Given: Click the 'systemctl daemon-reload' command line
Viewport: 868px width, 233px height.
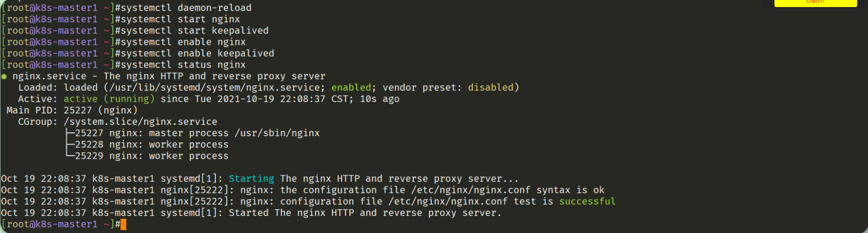Looking at the screenshot, I should (x=183, y=8).
